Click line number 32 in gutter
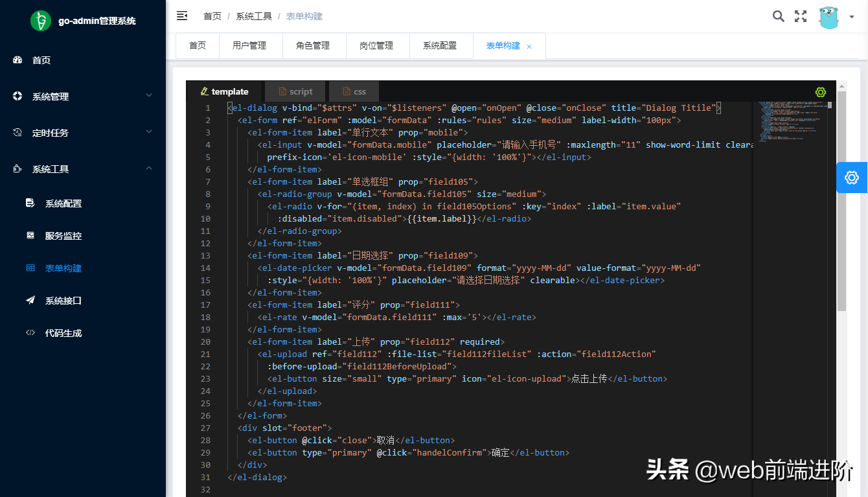This screenshot has width=868, height=497. (x=205, y=490)
